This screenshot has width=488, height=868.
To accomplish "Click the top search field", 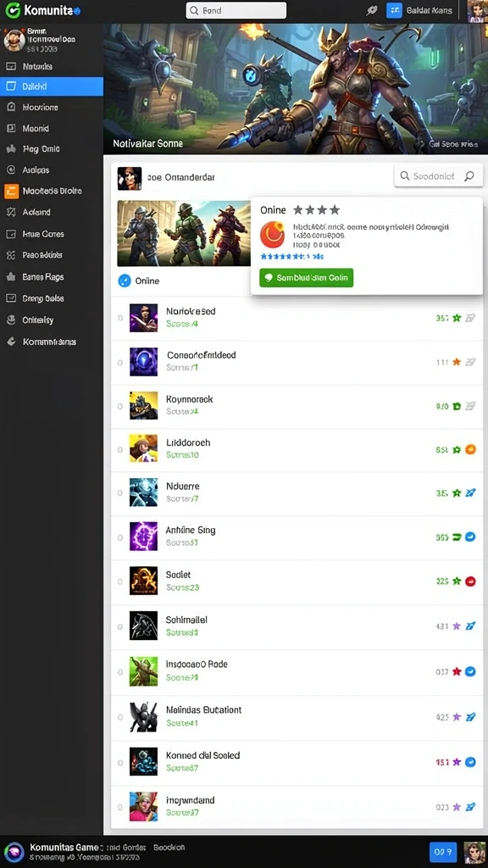I will [236, 10].
